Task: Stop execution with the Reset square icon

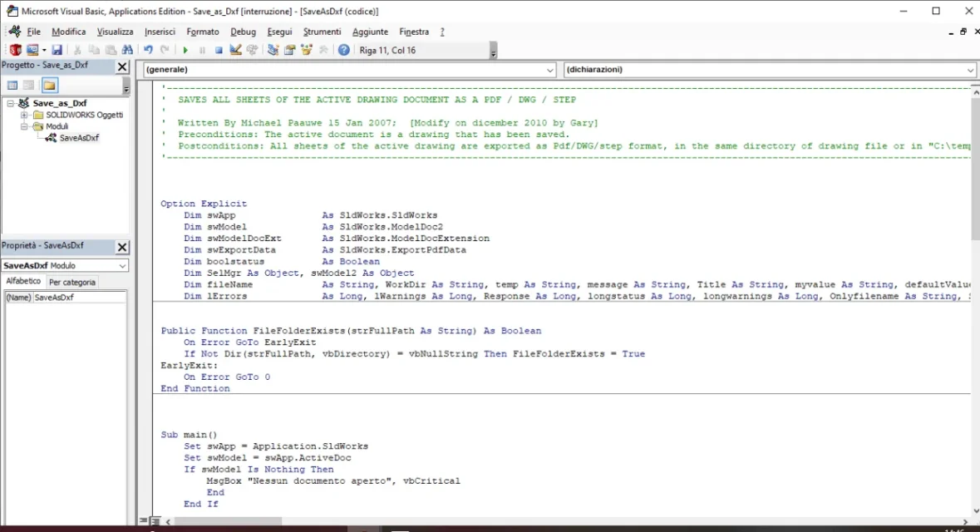Action: pyautogui.click(x=219, y=50)
